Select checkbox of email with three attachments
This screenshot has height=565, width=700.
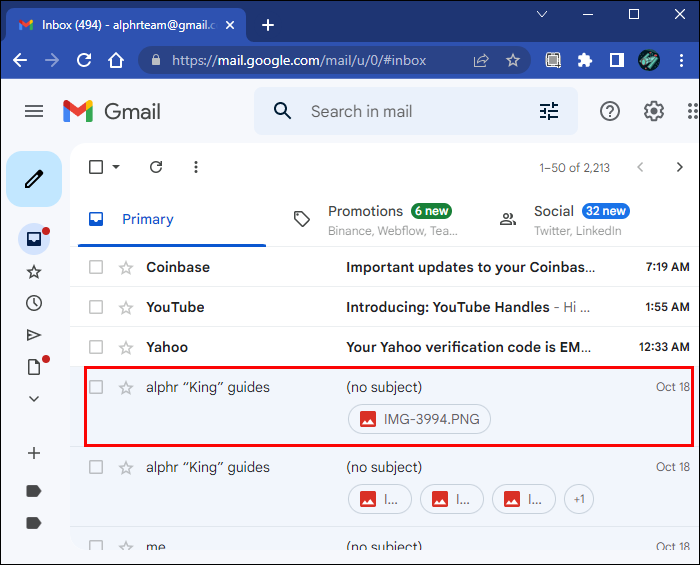[96, 467]
